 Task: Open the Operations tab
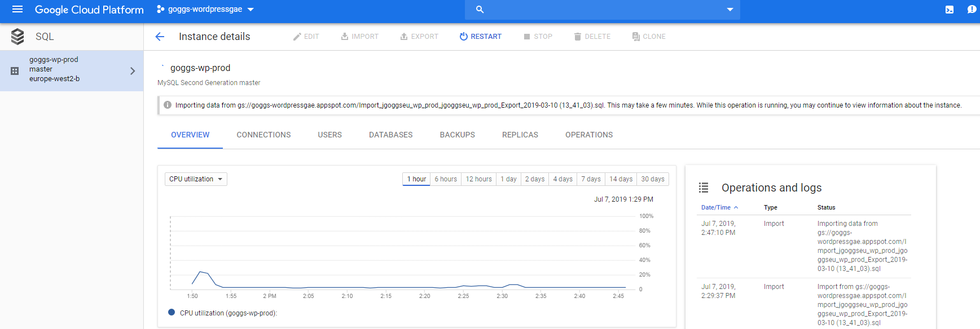pyautogui.click(x=589, y=135)
